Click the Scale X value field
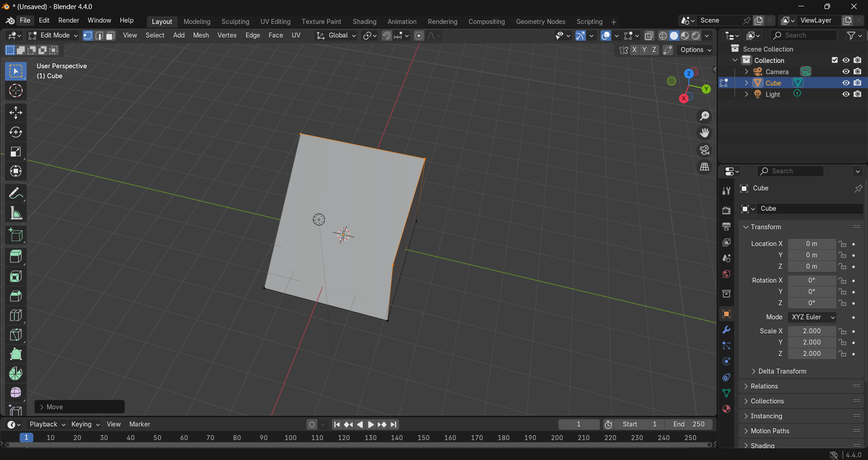 [x=811, y=331]
